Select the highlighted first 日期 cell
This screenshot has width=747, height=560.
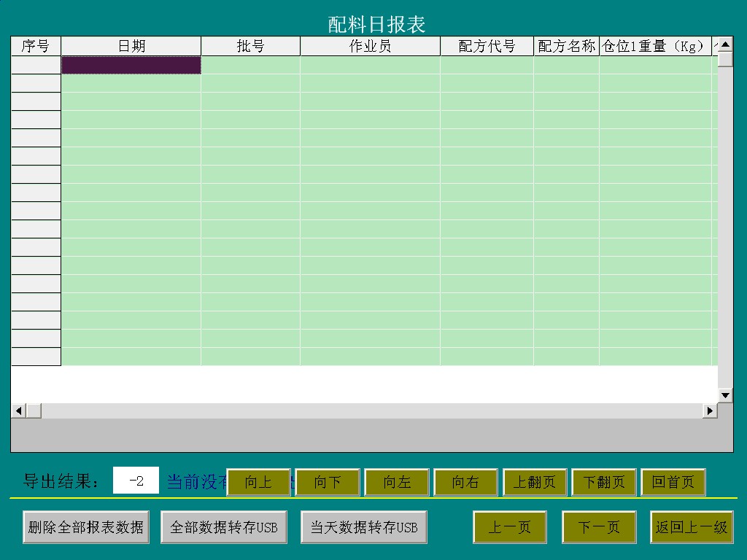(131, 66)
